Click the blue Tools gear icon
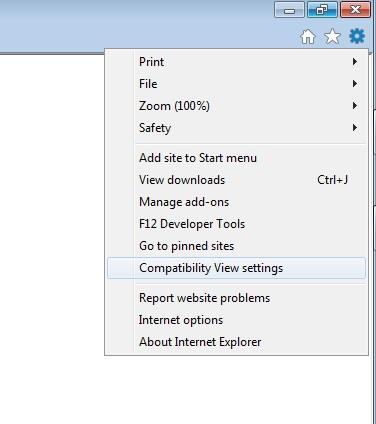The height and width of the screenshot is (424, 376). pos(357,36)
